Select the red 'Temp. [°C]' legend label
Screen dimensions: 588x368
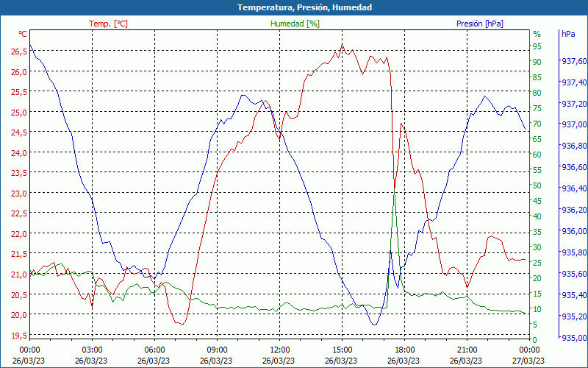click(108, 24)
